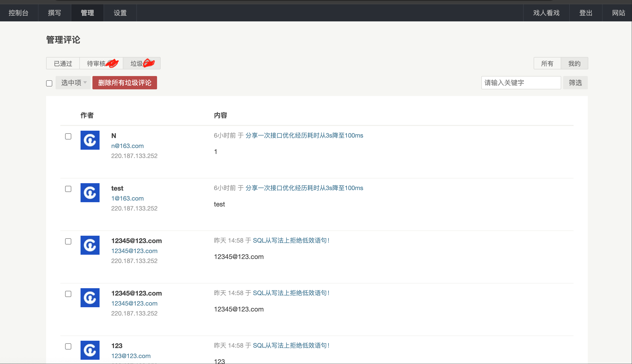The width and height of the screenshot is (632, 364).
Task: Open email link n@163.com
Action: [x=127, y=146]
